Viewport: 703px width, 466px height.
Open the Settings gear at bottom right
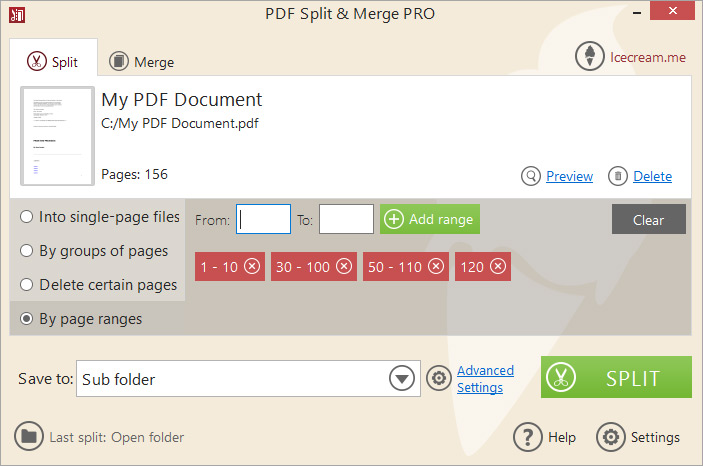coord(611,437)
